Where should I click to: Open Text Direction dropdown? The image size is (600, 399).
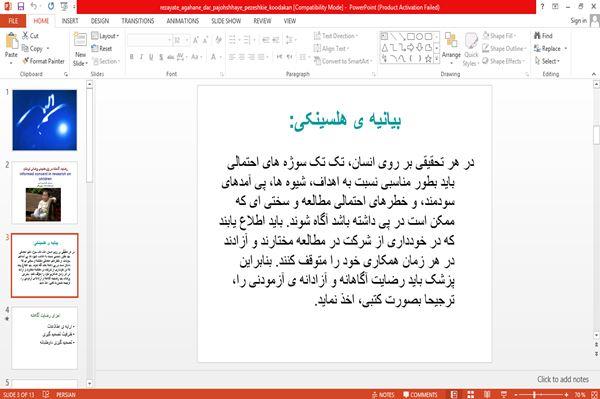[336, 36]
